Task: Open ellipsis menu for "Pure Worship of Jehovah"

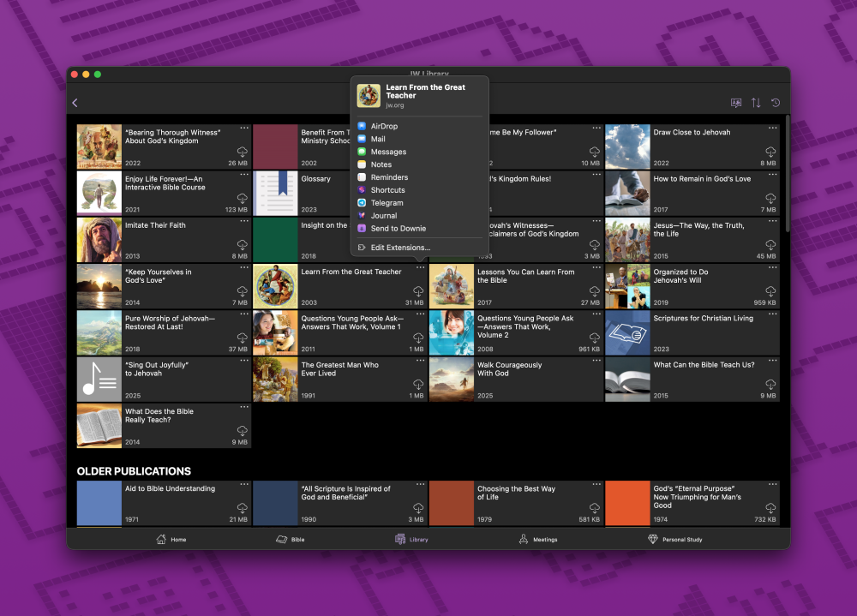Action: pos(244,314)
